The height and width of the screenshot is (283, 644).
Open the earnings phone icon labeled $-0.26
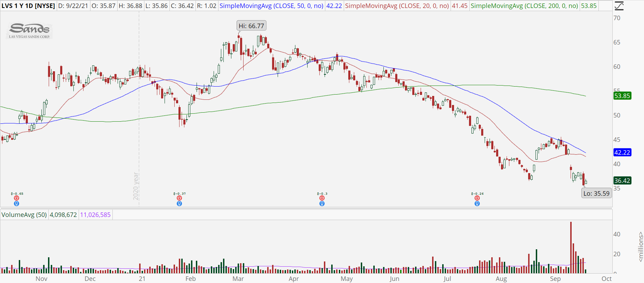point(477,198)
